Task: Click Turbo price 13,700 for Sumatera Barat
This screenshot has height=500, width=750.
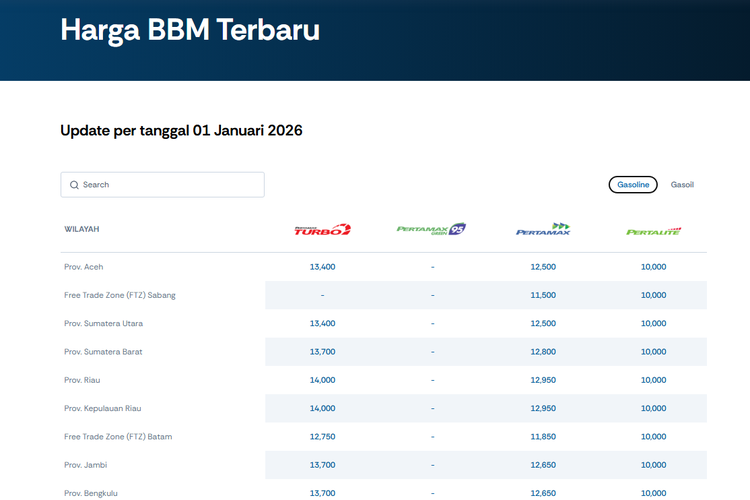Action: tap(322, 352)
